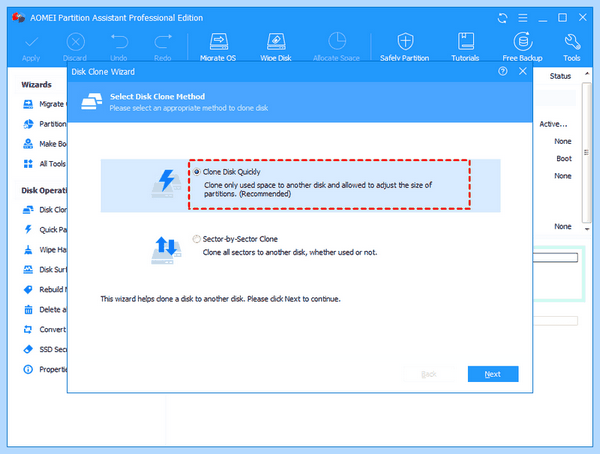Click the partition list scrollbar down arrow
Screen dimensions: 600x454
click(587, 229)
